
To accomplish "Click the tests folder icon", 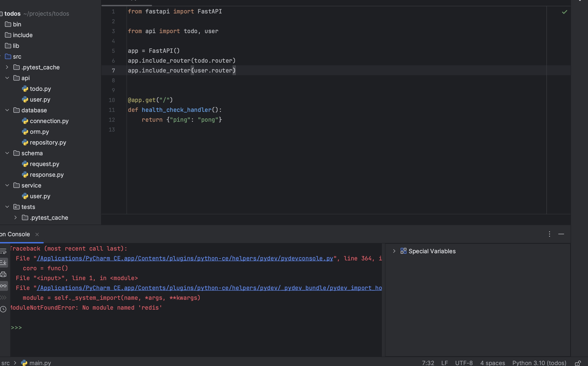I will pyautogui.click(x=17, y=207).
